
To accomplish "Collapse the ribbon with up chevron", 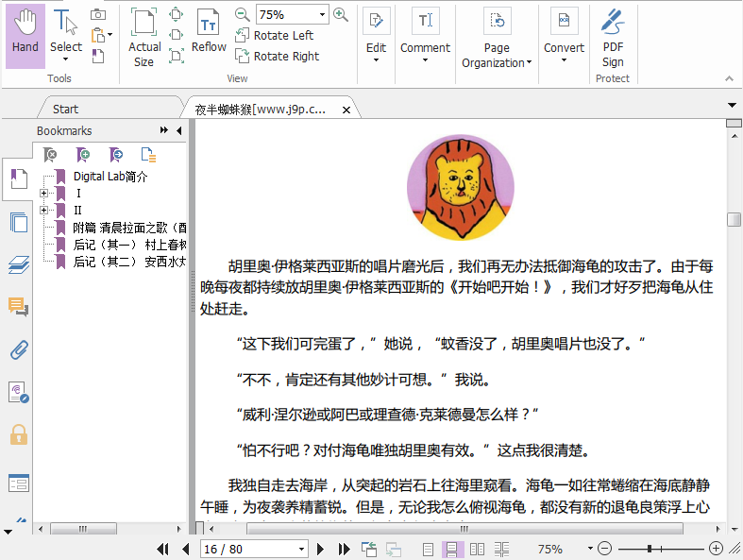I will [x=729, y=78].
